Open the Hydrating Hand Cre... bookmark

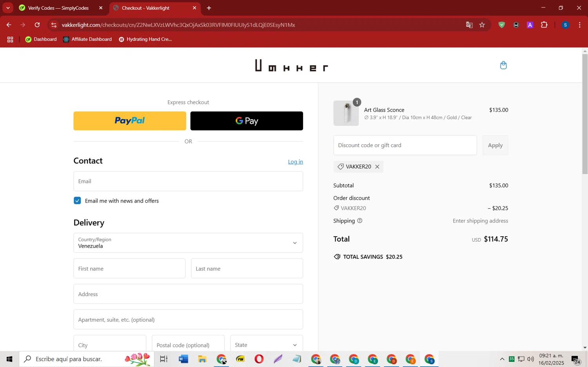coord(145,39)
